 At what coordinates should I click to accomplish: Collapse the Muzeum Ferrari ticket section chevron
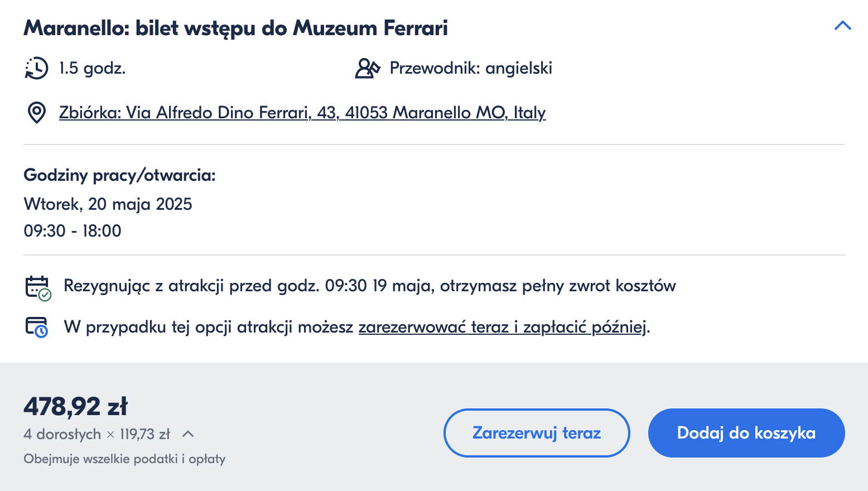[842, 26]
